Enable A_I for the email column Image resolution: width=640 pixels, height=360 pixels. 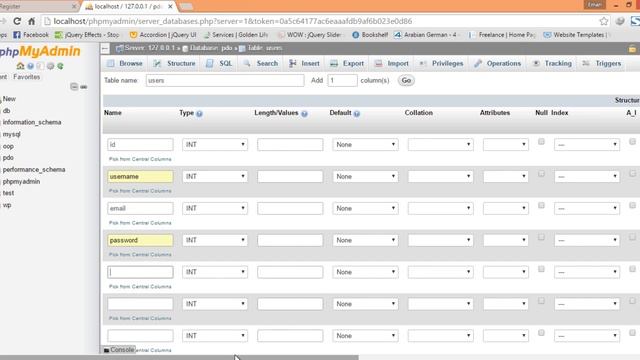point(632,205)
